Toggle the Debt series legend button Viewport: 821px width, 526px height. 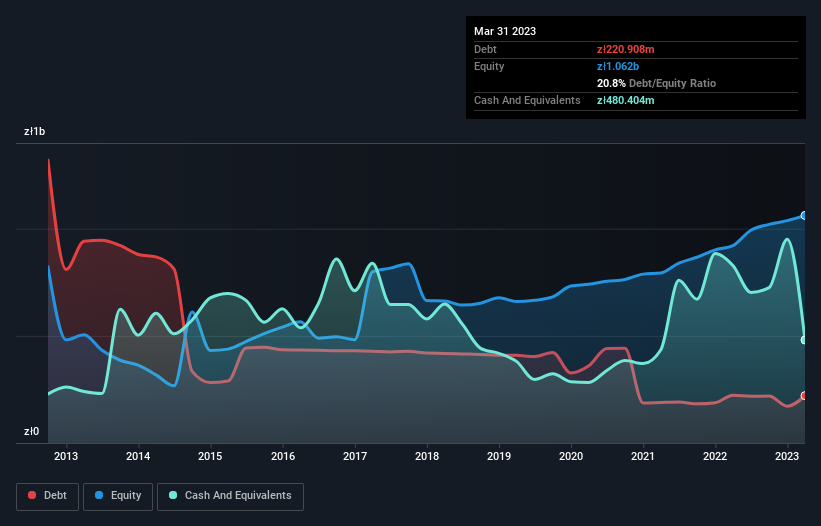click(48, 496)
